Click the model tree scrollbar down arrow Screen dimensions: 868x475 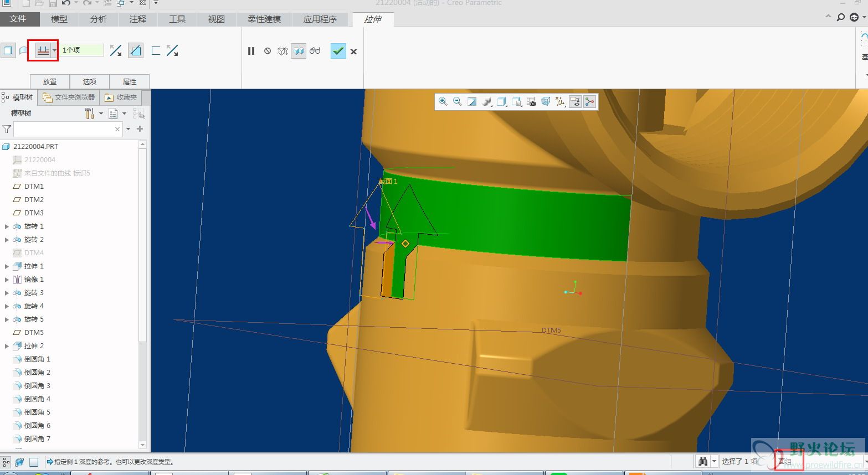click(142, 445)
